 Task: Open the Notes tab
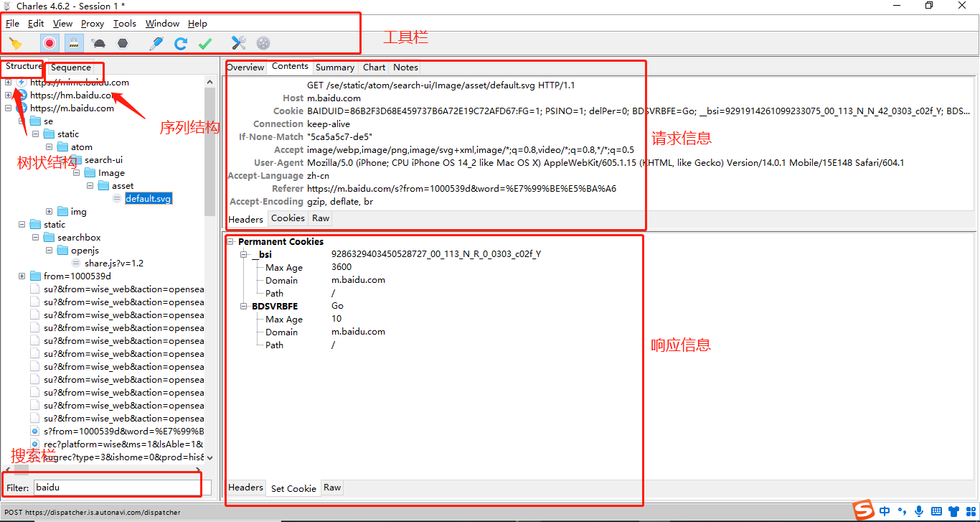pyautogui.click(x=405, y=67)
